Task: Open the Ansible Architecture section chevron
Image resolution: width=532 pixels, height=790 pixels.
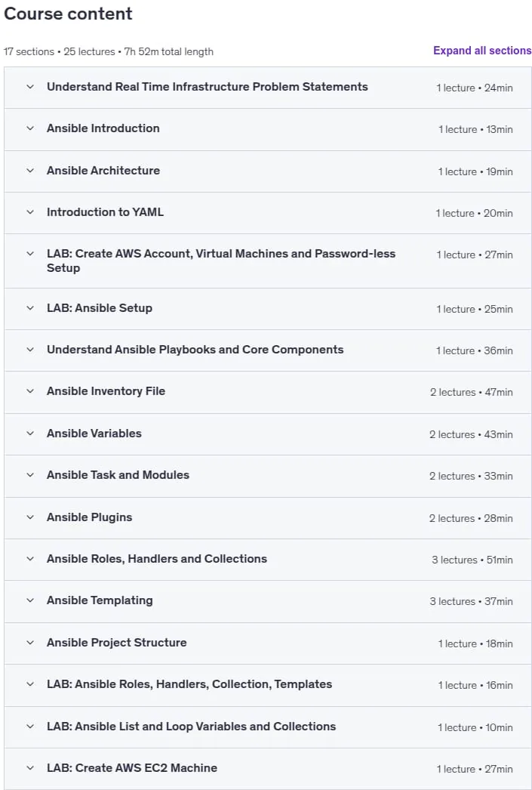Action: [x=30, y=171]
